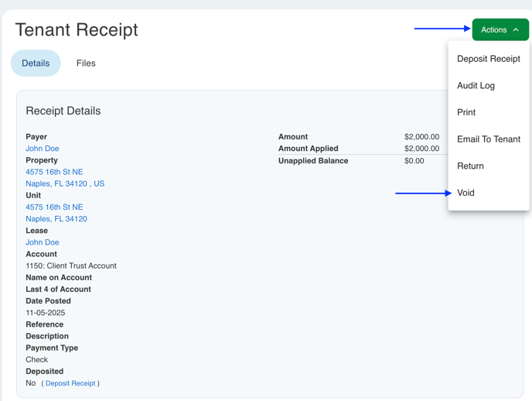Image resolution: width=532 pixels, height=401 pixels.
Task: Open Audit Log from the Actions menu
Action: pos(476,86)
